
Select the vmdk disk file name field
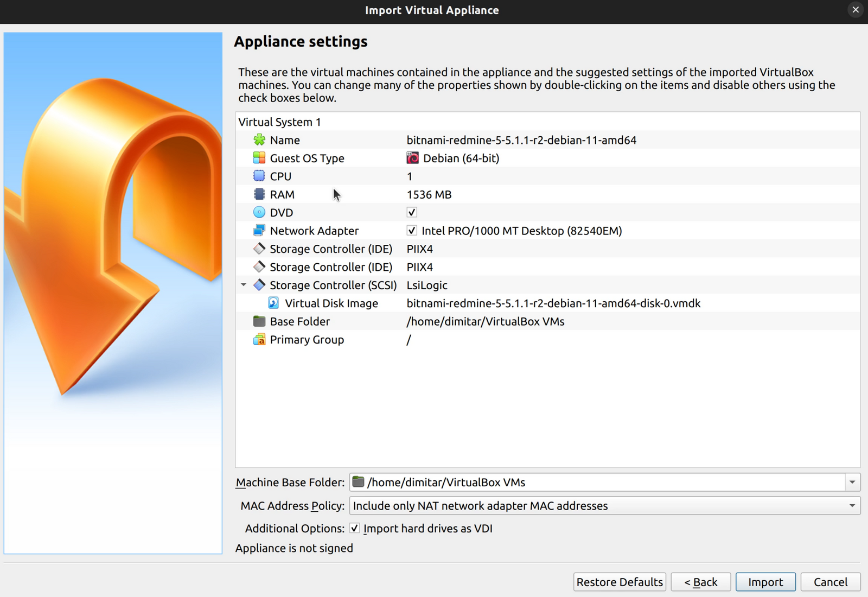click(x=553, y=303)
